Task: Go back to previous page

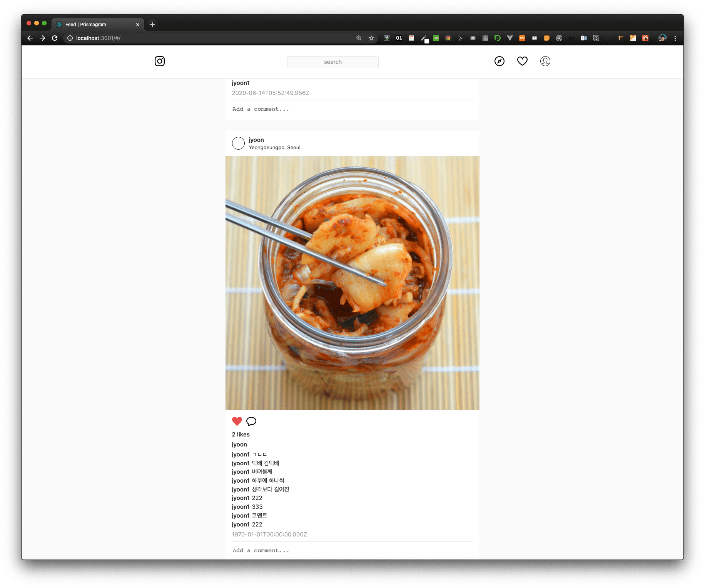Action: click(30, 38)
